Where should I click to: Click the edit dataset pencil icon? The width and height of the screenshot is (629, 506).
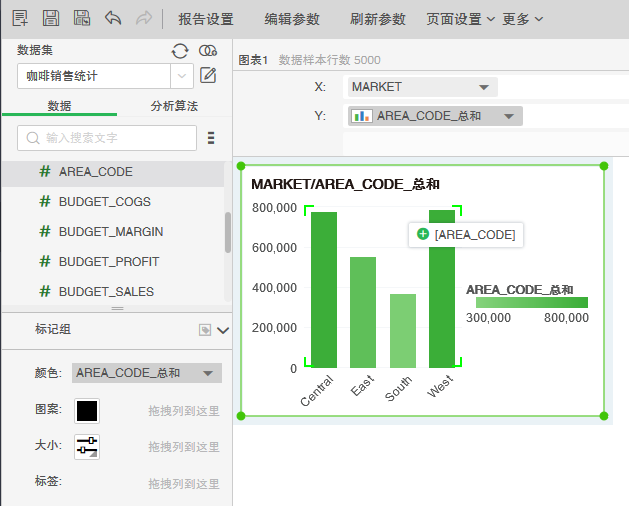tap(208, 75)
